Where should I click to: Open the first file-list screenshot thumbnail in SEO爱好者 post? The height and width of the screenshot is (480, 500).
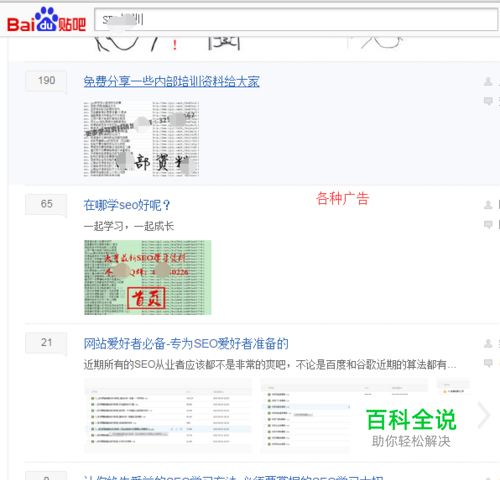click(168, 416)
